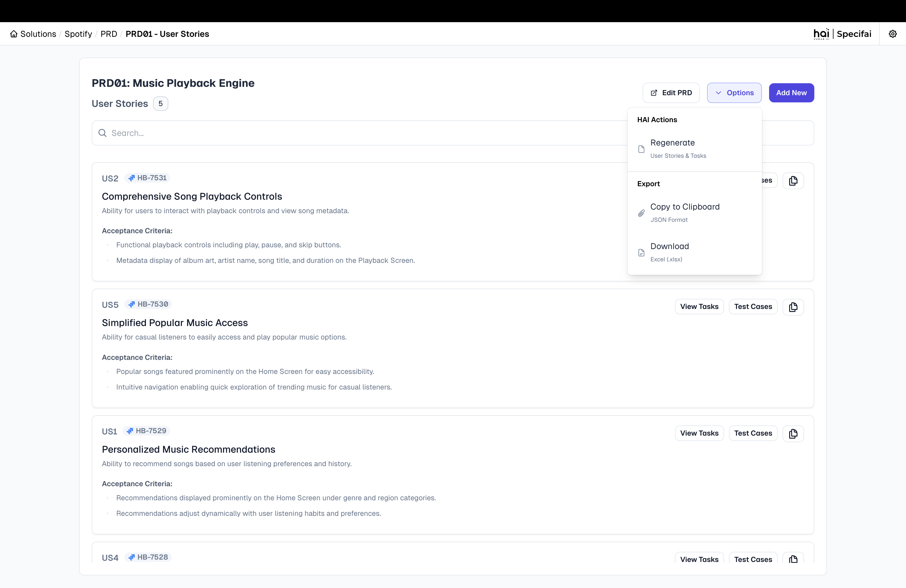Click the hai Specifai logo
Image resolution: width=906 pixels, height=588 pixels.
(x=842, y=34)
